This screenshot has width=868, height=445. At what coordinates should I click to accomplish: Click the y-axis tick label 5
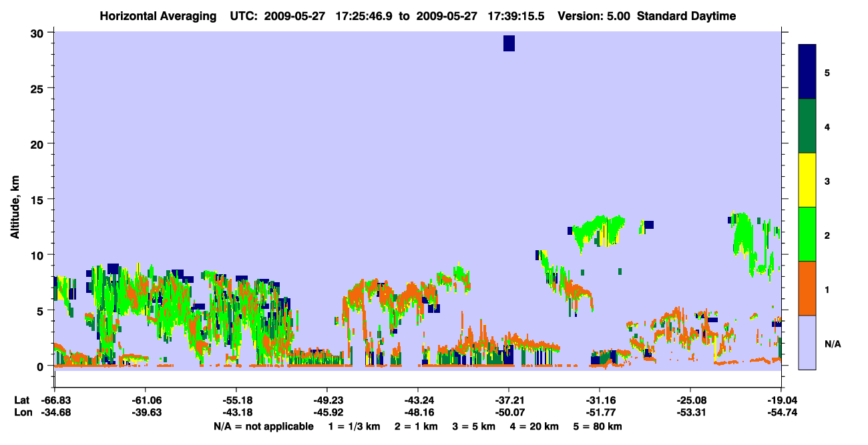[x=41, y=310]
